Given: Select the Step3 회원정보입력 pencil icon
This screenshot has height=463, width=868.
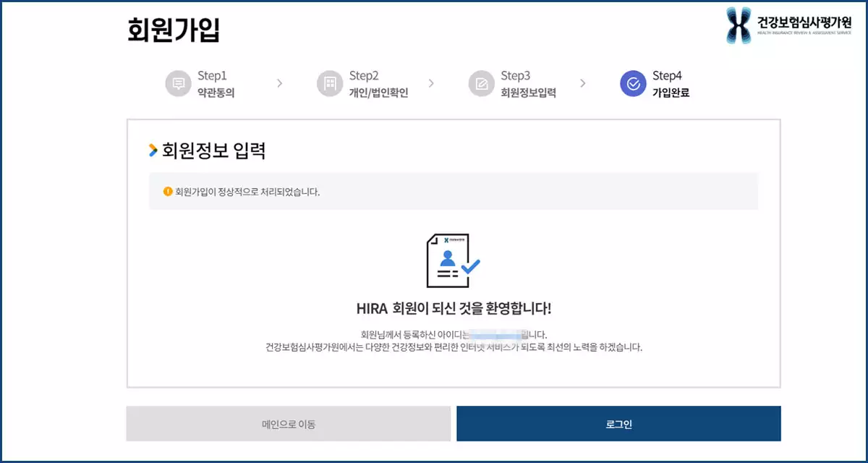Looking at the screenshot, I should click(482, 82).
